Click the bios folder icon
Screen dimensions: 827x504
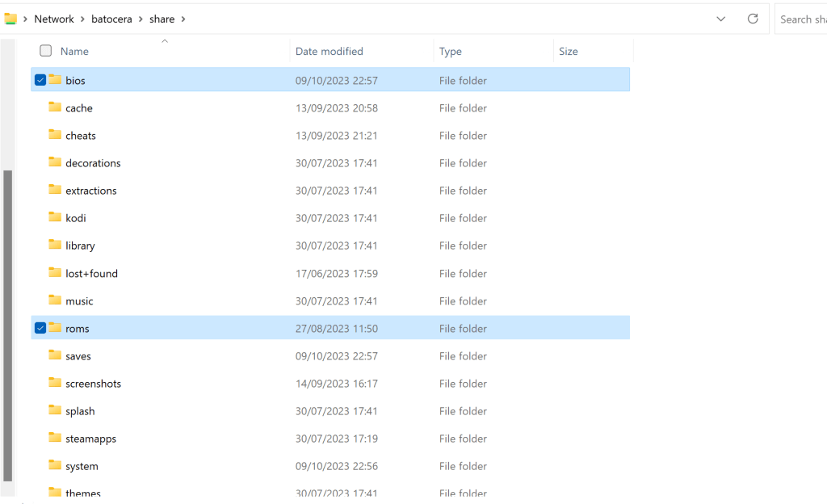click(55, 80)
